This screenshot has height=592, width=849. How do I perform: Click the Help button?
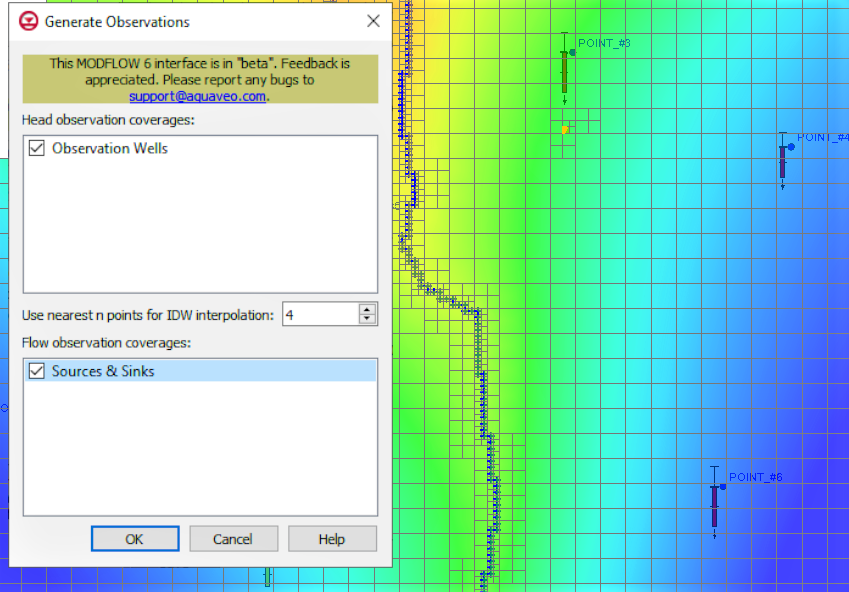pos(332,538)
